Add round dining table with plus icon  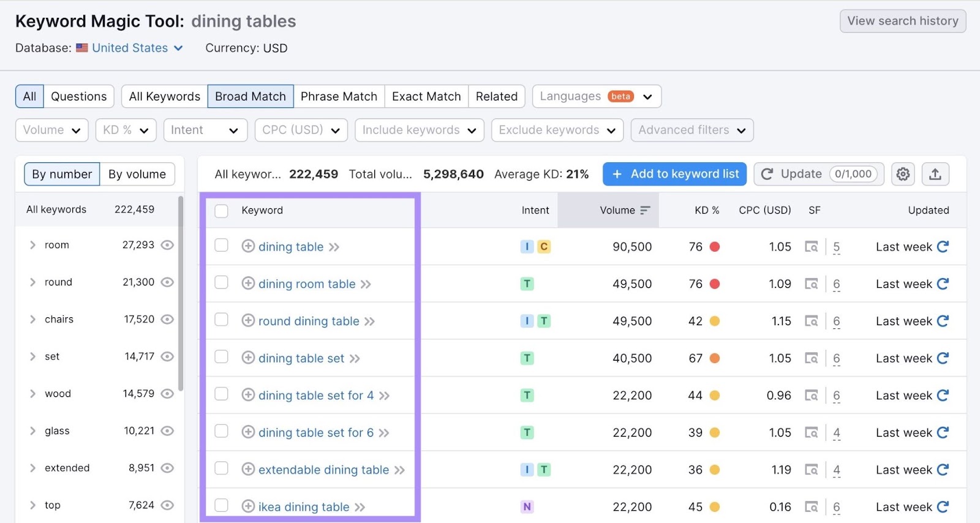pos(248,320)
